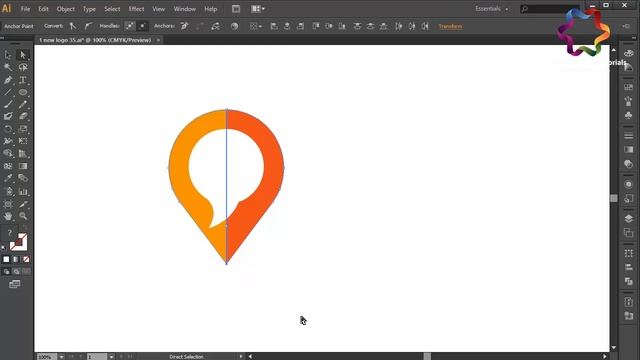Pick the Column Graph tool
The image size is (640, 360).
click(23, 191)
